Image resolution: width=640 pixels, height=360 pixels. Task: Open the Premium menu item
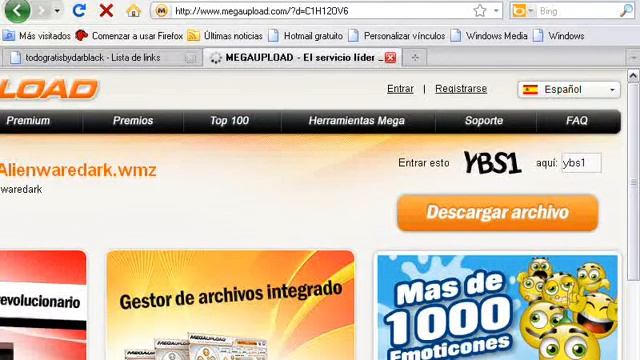(28, 121)
